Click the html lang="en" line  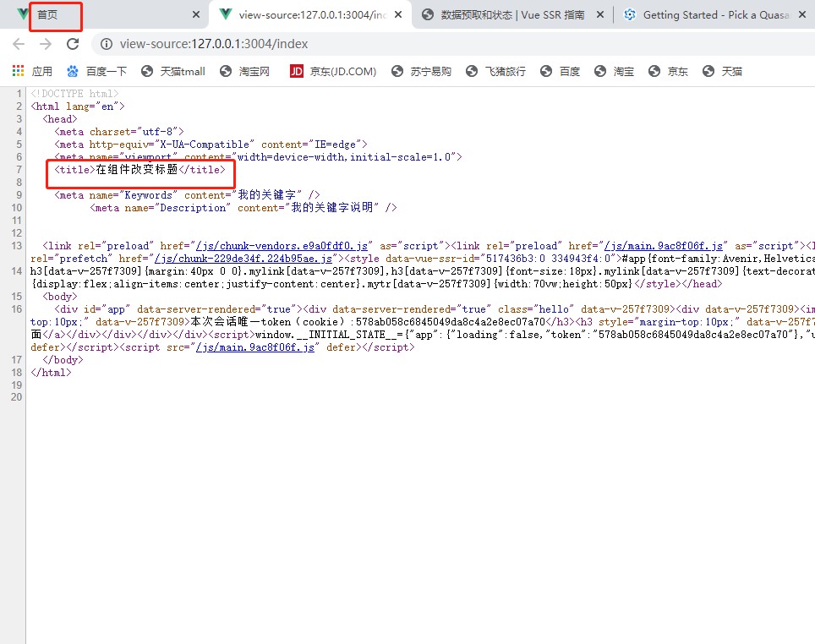[x=78, y=106]
